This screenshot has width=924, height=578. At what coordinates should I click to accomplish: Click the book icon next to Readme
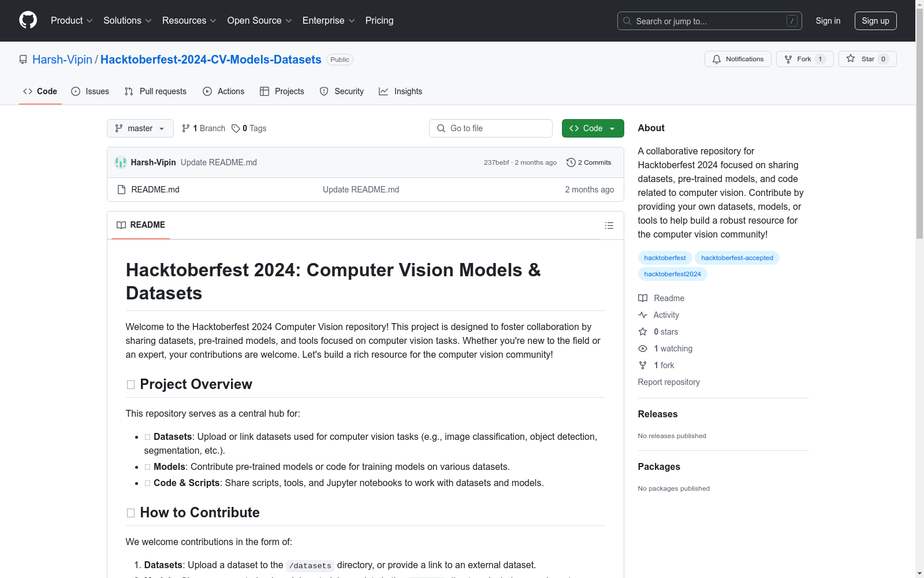click(x=643, y=298)
